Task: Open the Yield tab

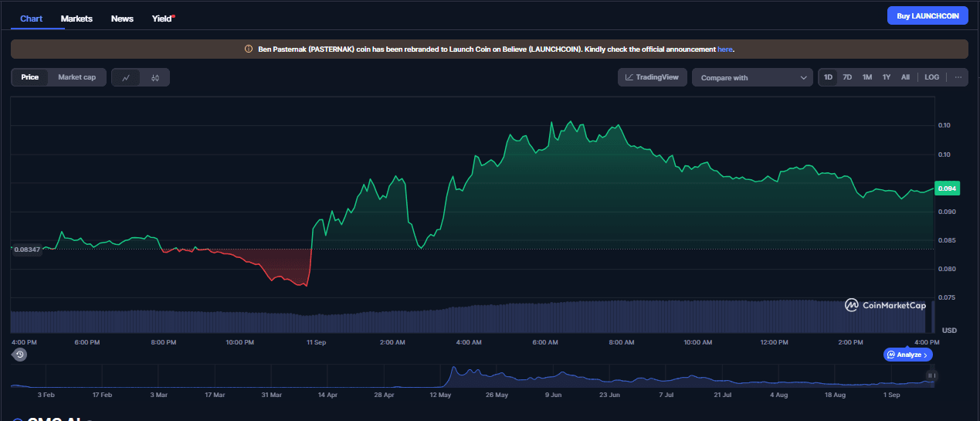Action: pyautogui.click(x=162, y=19)
